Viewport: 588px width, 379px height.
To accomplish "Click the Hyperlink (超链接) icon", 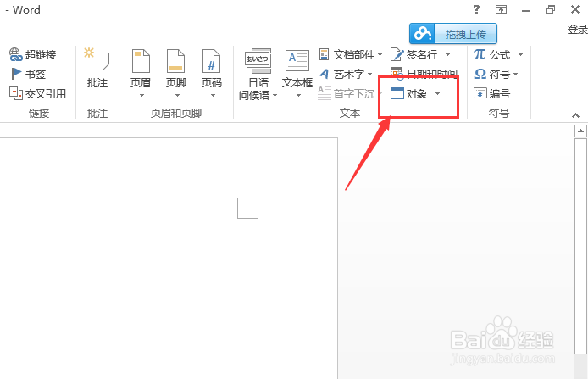I will point(16,54).
